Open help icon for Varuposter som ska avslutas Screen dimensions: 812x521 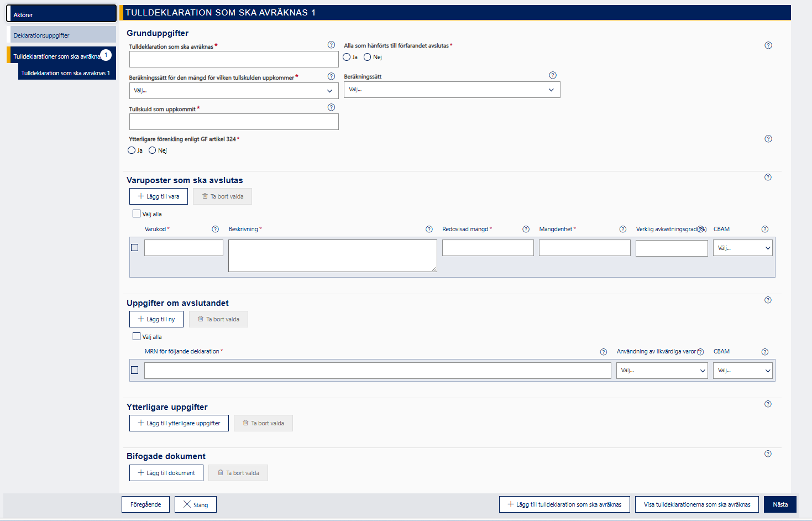pyautogui.click(x=768, y=178)
